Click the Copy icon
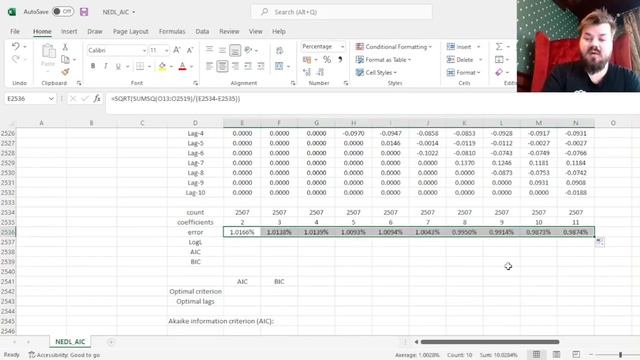The width and height of the screenshot is (640, 360). 65,60
